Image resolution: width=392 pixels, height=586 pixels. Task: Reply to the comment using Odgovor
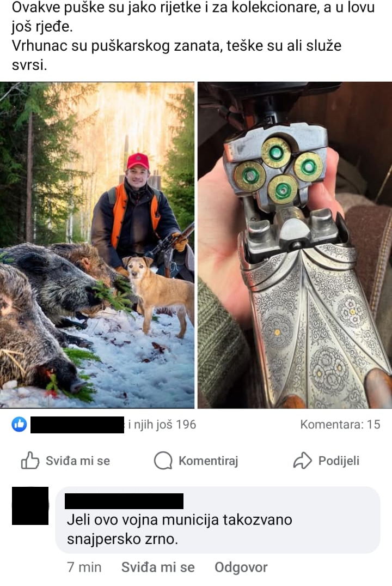coord(241,567)
